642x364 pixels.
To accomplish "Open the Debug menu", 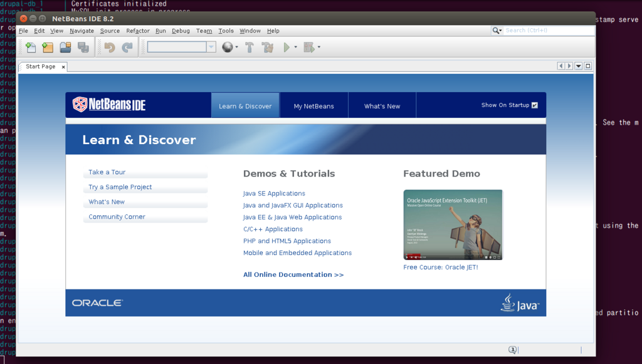I will pyautogui.click(x=181, y=31).
